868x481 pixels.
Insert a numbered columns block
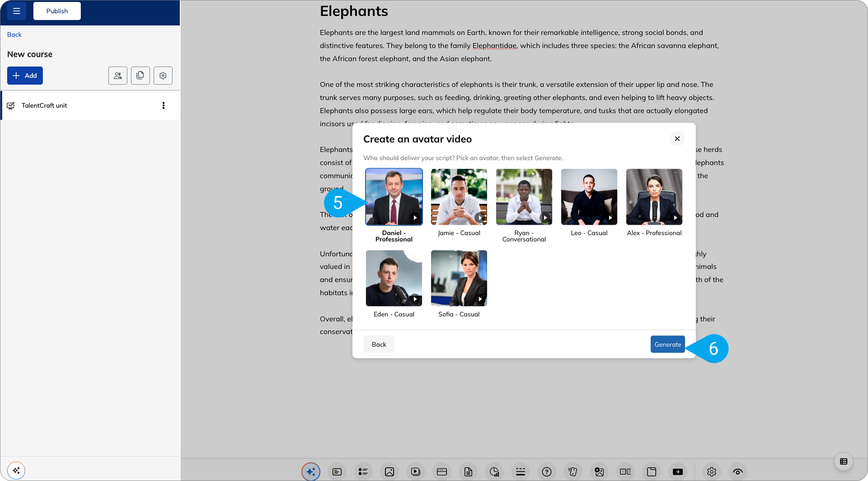[626, 472]
